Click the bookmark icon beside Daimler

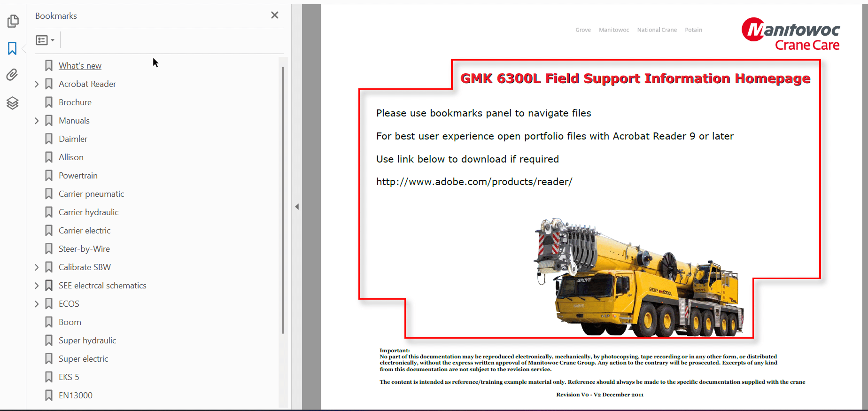point(49,139)
